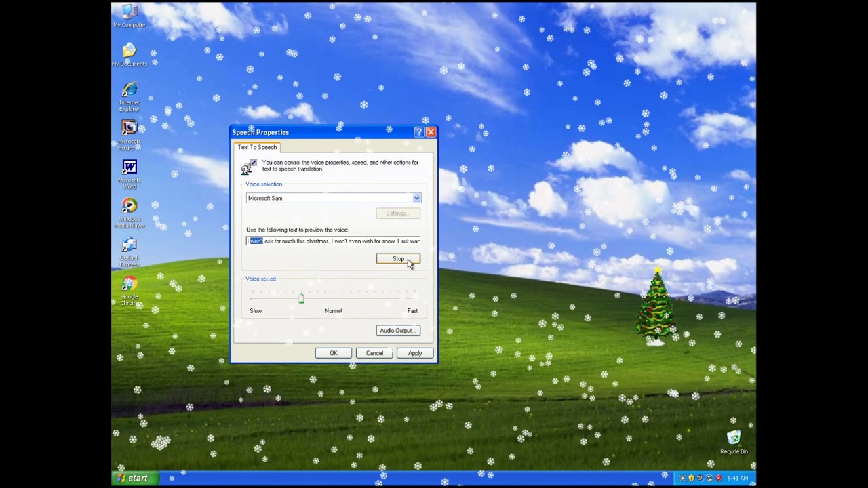Cancel the Speech Properties dialog
The width and height of the screenshot is (868, 488).
click(x=374, y=353)
